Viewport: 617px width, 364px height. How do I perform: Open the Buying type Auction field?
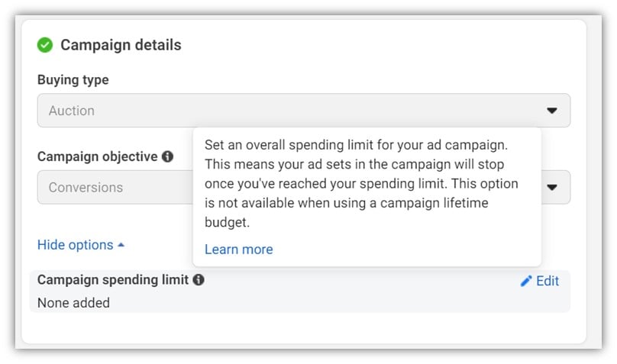[303, 111]
